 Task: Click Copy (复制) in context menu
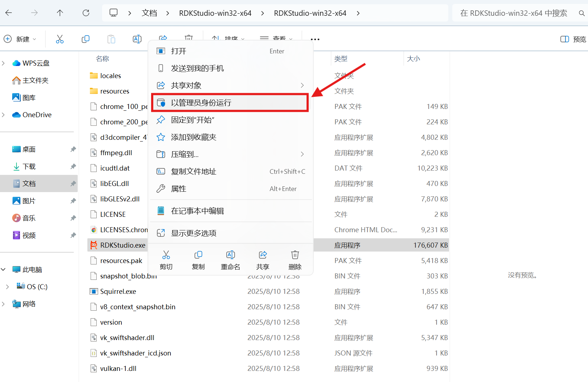tap(198, 260)
